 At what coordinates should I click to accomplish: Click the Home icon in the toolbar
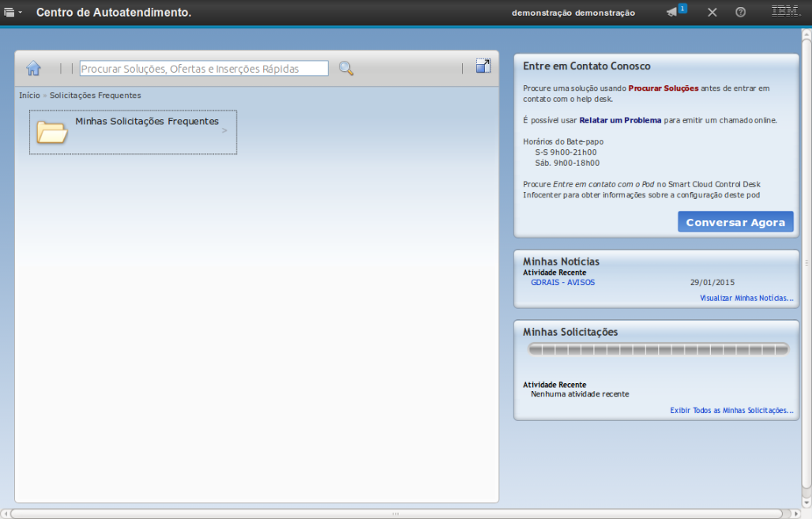click(33, 68)
